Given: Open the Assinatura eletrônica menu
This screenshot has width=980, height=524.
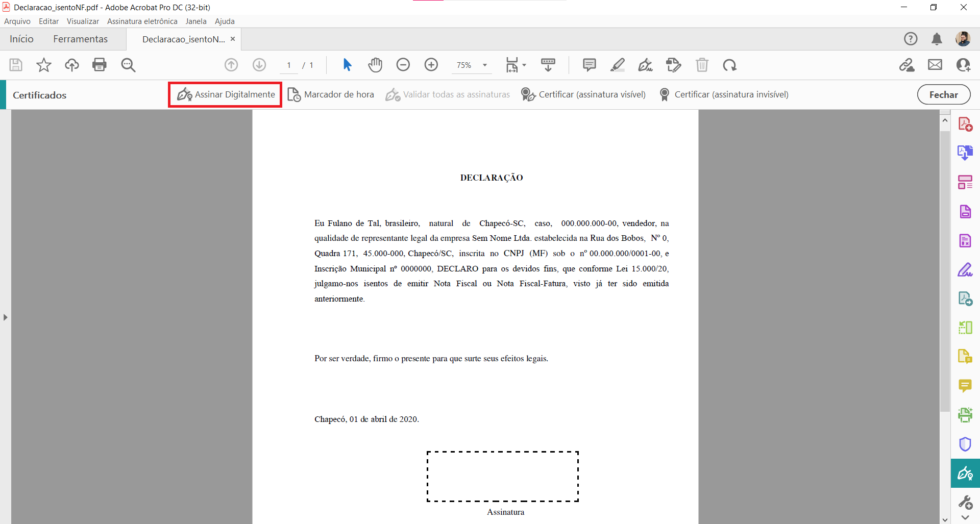Looking at the screenshot, I should click(142, 21).
